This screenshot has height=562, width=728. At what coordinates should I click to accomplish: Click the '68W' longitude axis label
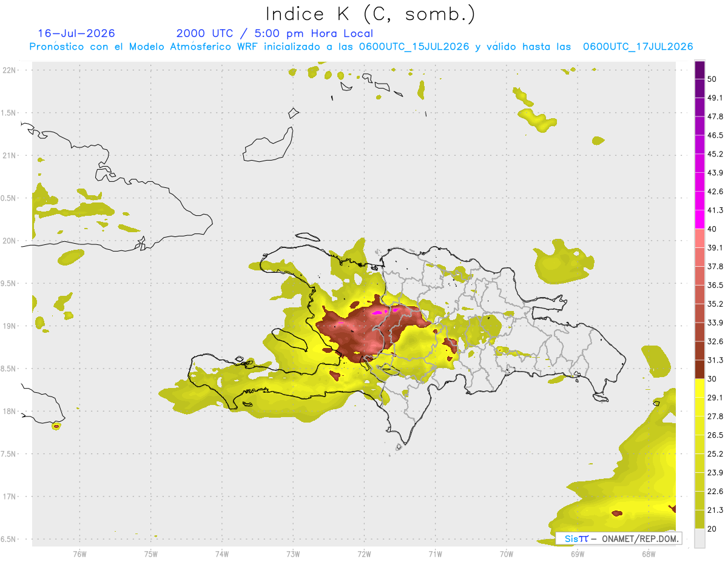[x=649, y=554]
